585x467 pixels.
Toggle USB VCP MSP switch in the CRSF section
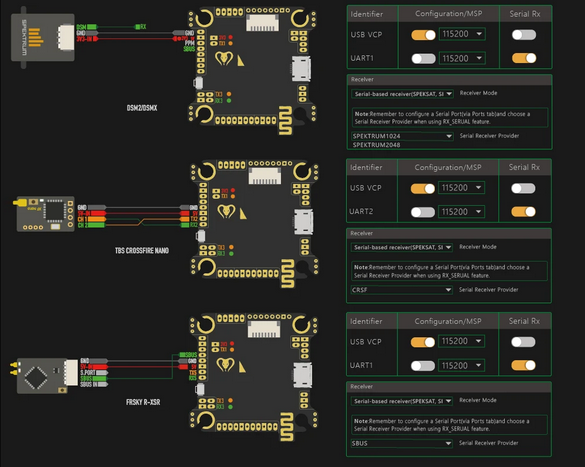pyautogui.click(x=423, y=189)
